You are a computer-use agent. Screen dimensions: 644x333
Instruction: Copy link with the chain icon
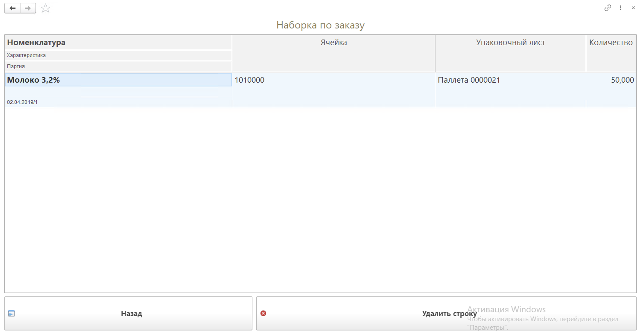[x=607, y=8]
